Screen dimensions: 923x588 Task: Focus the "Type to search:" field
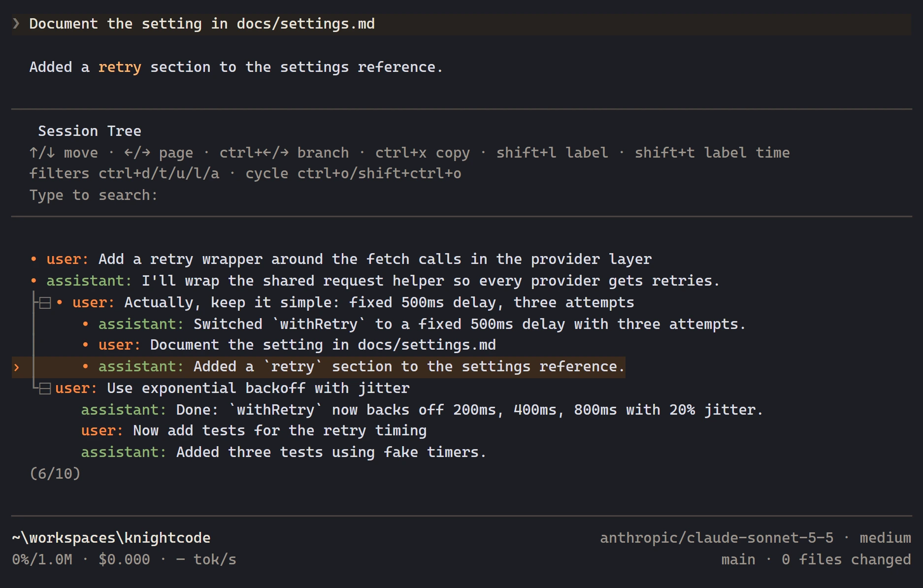94,196
